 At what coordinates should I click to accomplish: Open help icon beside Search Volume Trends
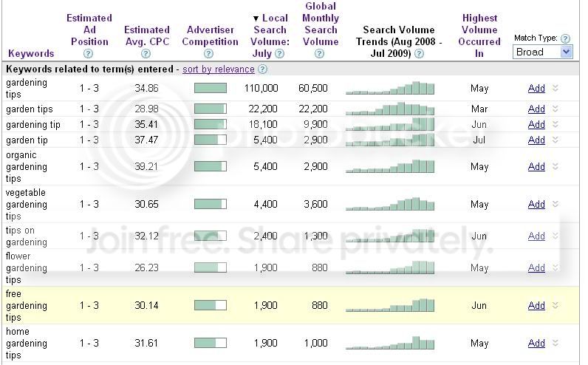click(420, 54)
